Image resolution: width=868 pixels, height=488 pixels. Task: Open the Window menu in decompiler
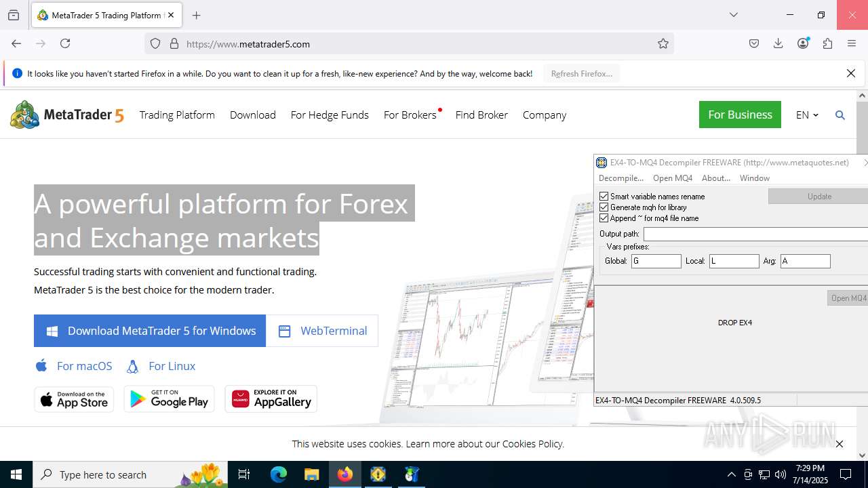coord(755,178)
